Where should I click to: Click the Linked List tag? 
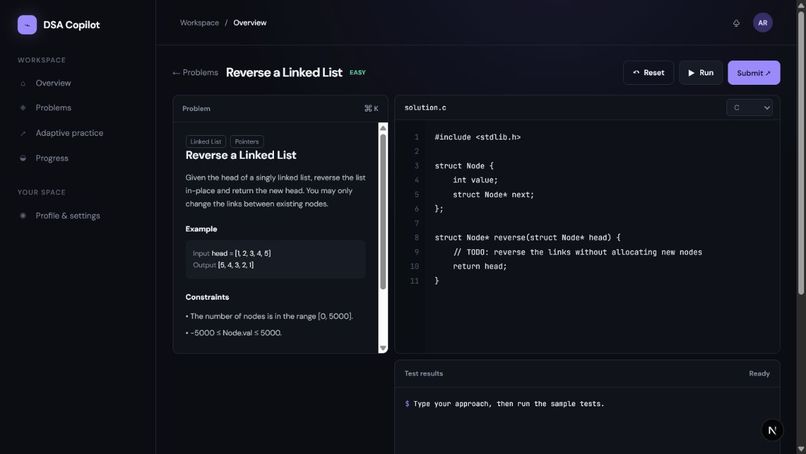point(206,141)
